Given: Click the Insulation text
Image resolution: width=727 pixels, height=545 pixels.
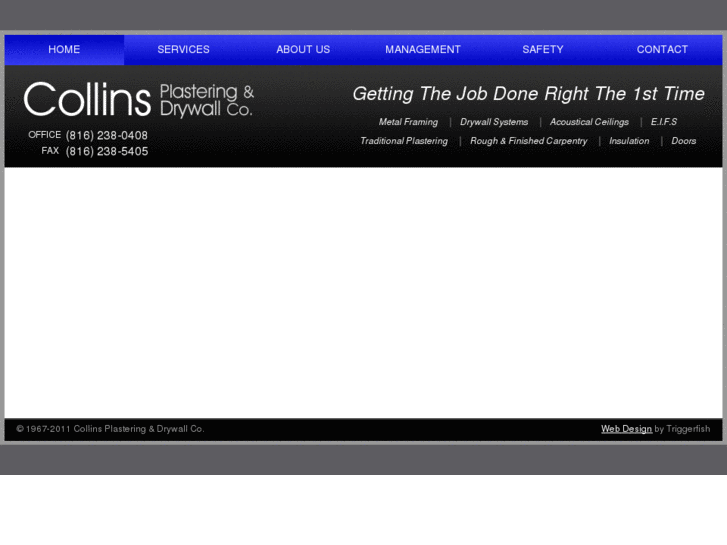Looking at the screenshot, I should (629, 141).
